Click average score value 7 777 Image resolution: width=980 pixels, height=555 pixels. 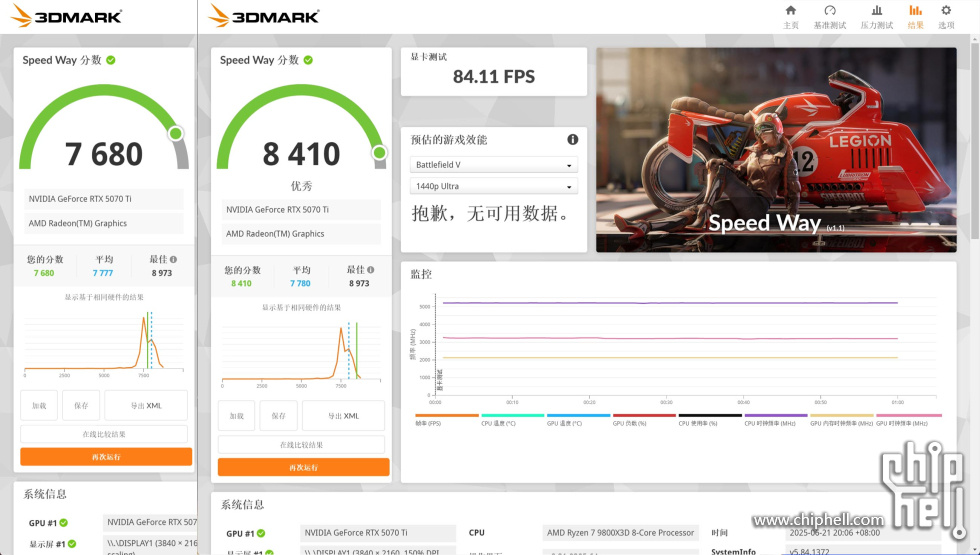[102, 273]
